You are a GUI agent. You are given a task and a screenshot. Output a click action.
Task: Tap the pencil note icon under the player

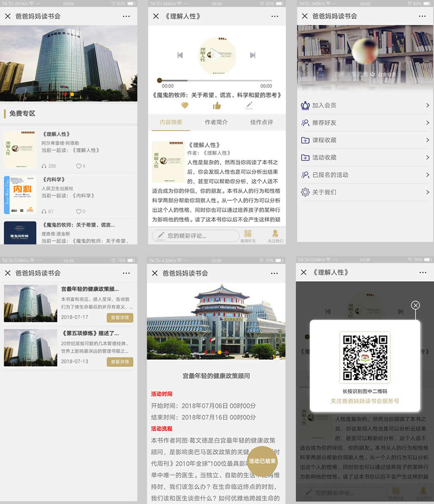[249, 105]
